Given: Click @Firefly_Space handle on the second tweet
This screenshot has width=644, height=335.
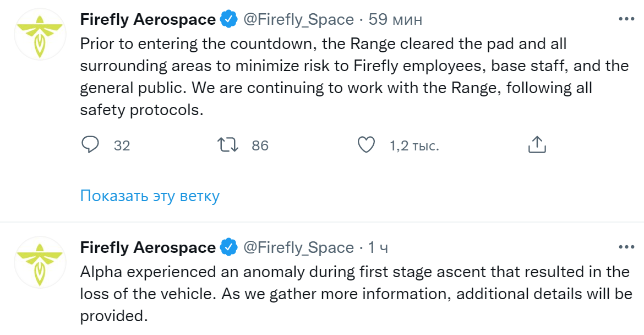Looking at the screenshot, I should tap(298, 248).
